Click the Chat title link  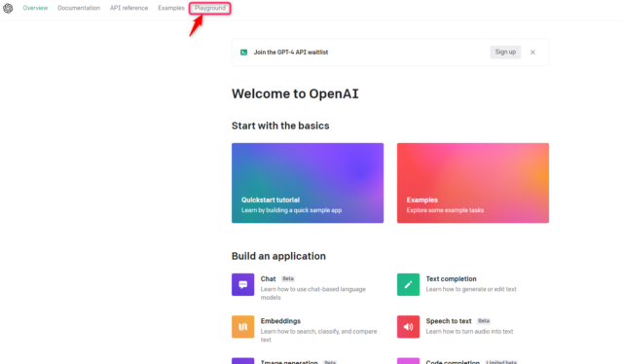pyautogui.click(x=269, y=279)
